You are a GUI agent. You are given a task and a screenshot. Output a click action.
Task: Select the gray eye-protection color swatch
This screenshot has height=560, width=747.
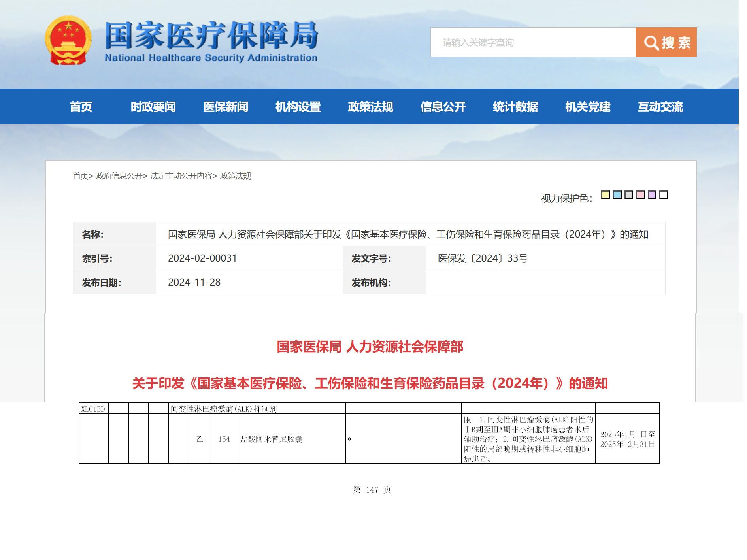[629, 195]
